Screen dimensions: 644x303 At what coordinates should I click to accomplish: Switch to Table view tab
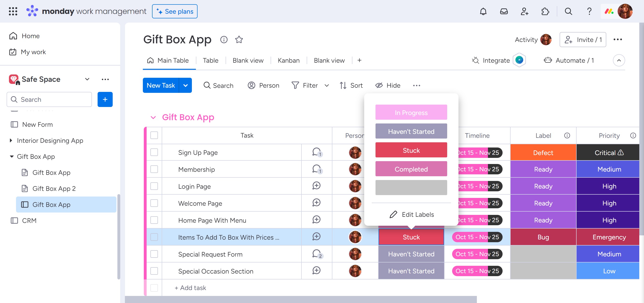coord(211,61)
